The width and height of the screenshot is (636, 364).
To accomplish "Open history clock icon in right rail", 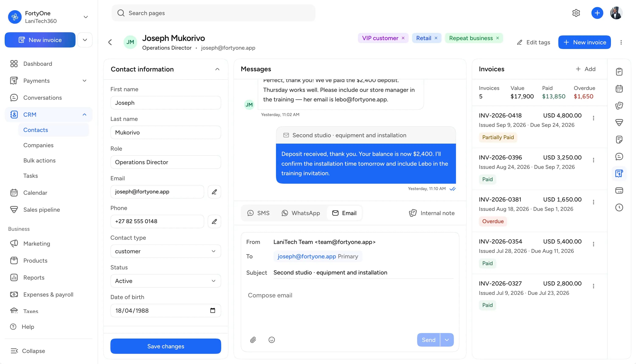I will tap(619, 207).
